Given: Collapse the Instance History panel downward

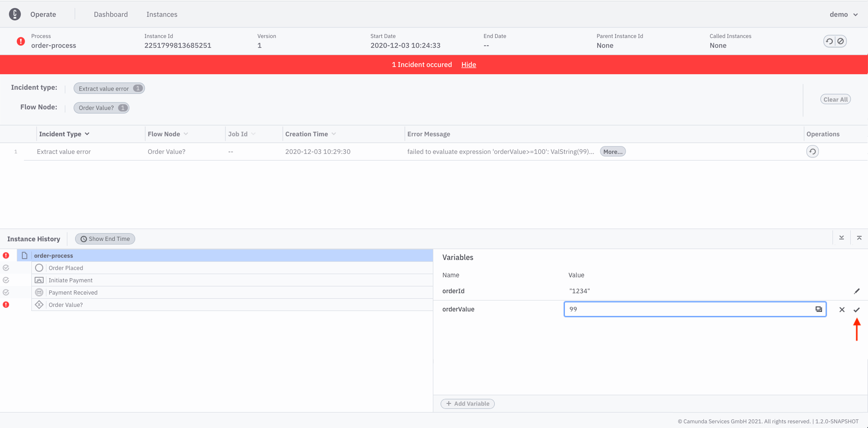Looking at the screenshot, I should (x=842, y=238).
